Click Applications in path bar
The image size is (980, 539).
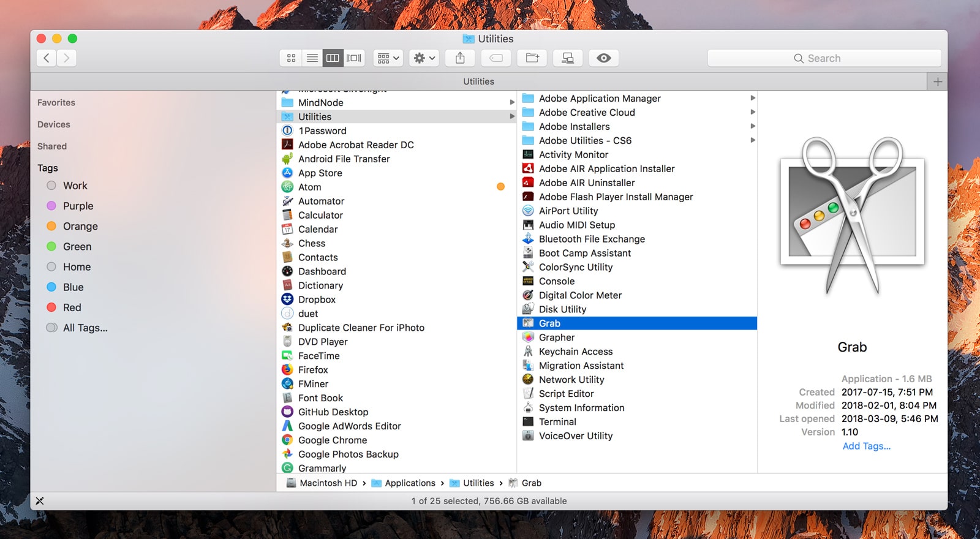click(403, 483)
